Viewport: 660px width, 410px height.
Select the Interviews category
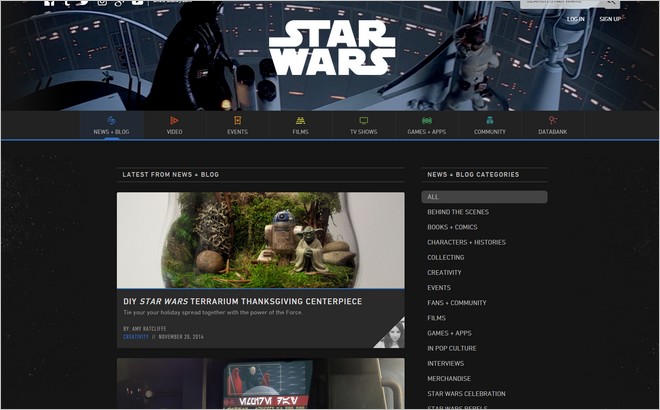pos(445,364)
